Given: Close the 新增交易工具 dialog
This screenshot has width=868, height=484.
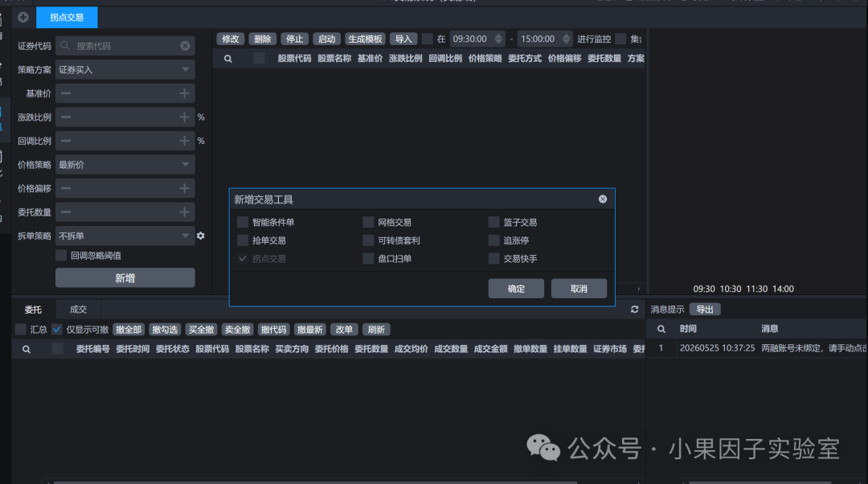Looking at the screenshot, I should pyautogui.click(x=603, y=199).
